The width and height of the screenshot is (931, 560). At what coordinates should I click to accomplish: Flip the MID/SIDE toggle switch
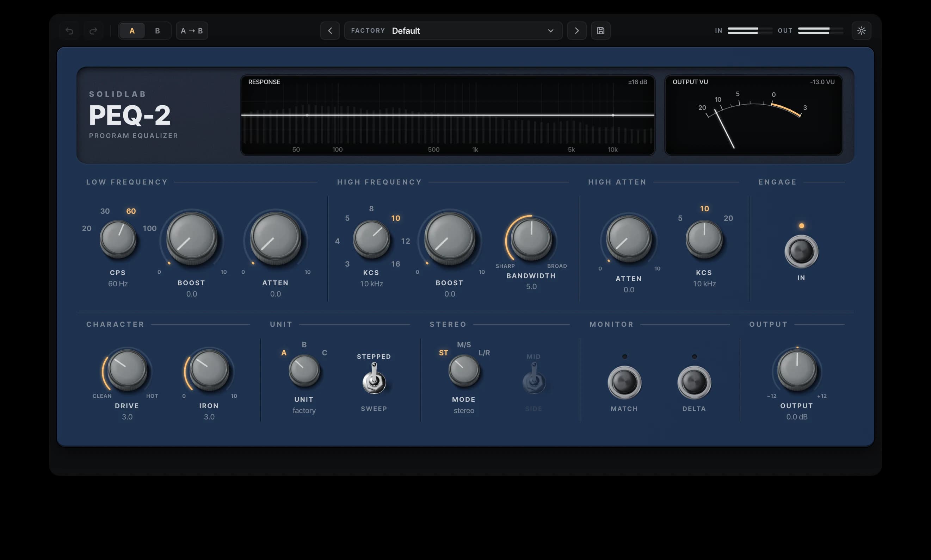[x=534, y=379]
